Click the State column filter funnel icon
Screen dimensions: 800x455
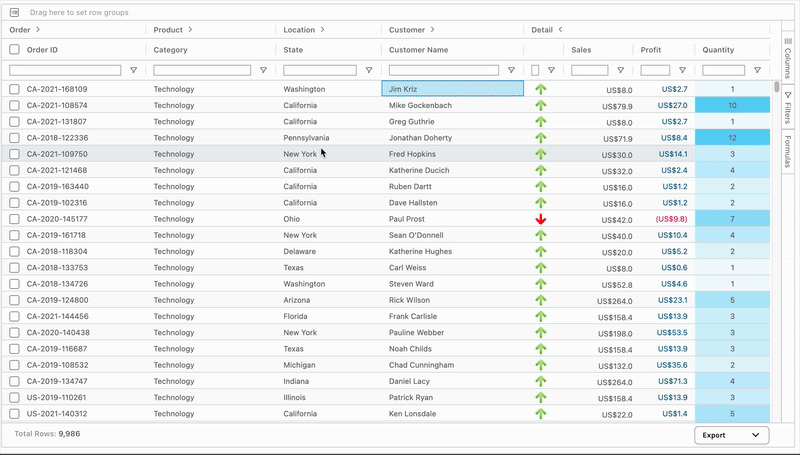[369, 71]
